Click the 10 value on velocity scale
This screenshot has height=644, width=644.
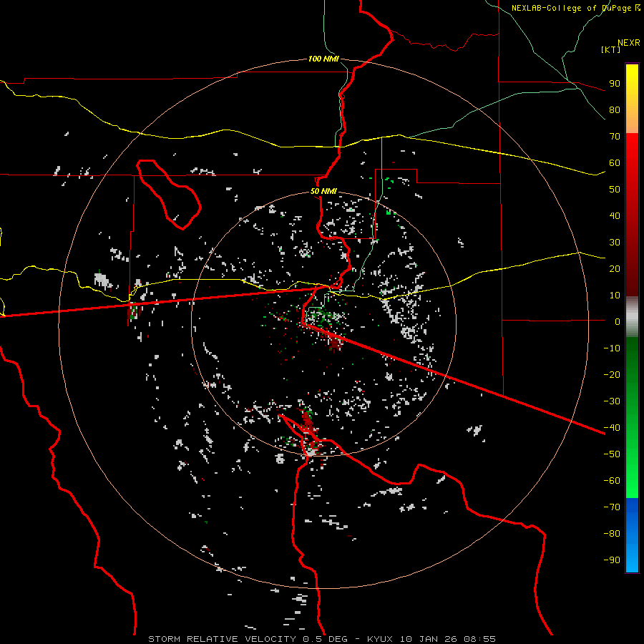(x=615, y=296)
